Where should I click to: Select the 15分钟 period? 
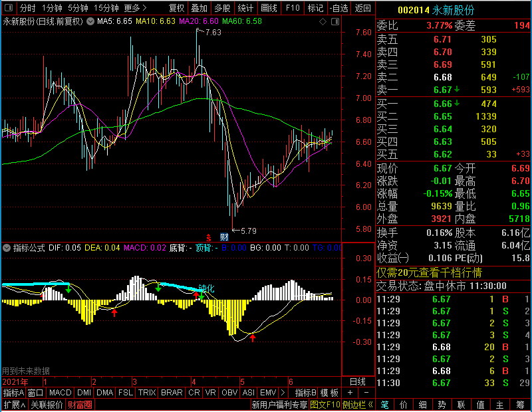coord(106,8)
